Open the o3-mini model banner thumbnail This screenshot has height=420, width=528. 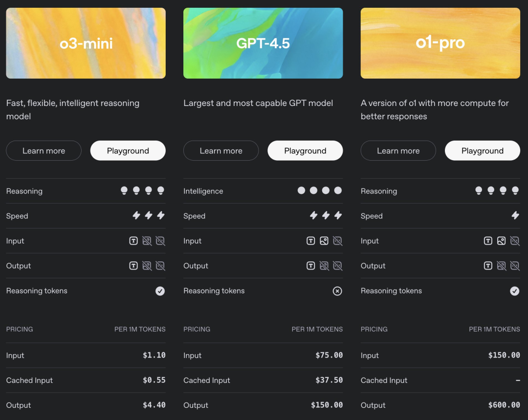coord(86,43)
